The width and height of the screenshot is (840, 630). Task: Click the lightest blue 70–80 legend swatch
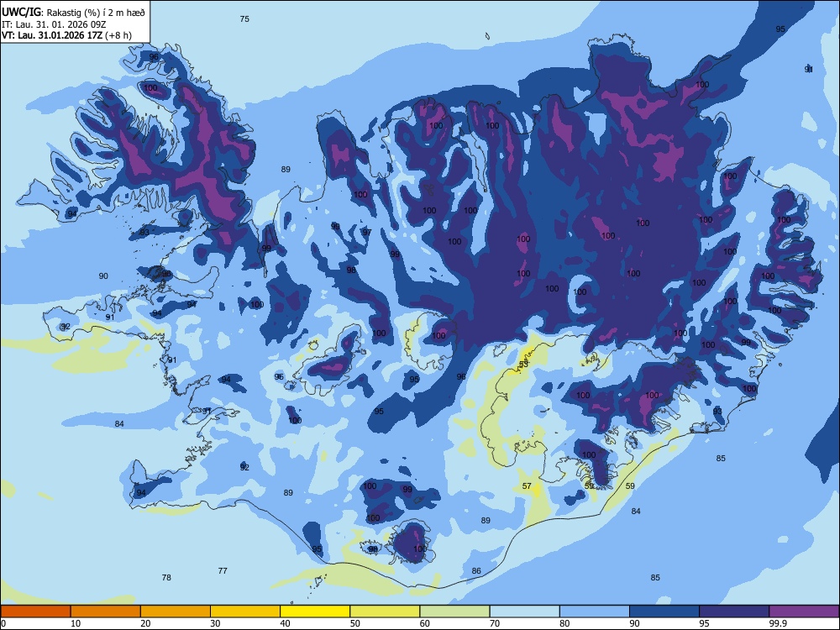[x=524, y=612]
